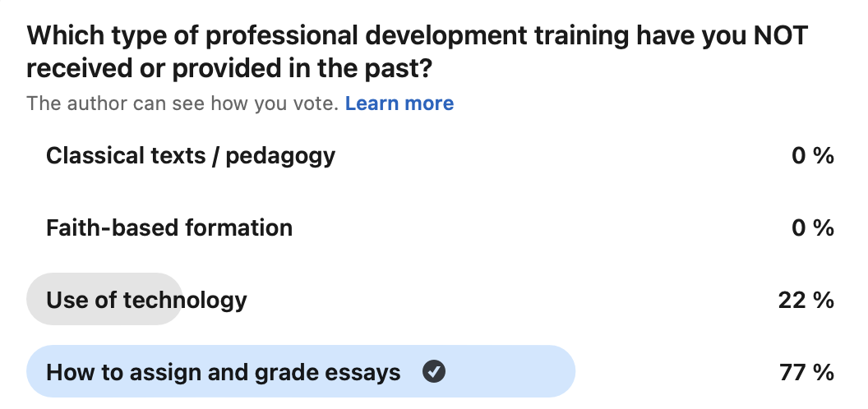The height and width of the screenshot is (409, 868).
Task: Open the Learn more link
Action: tap(399, 103)
